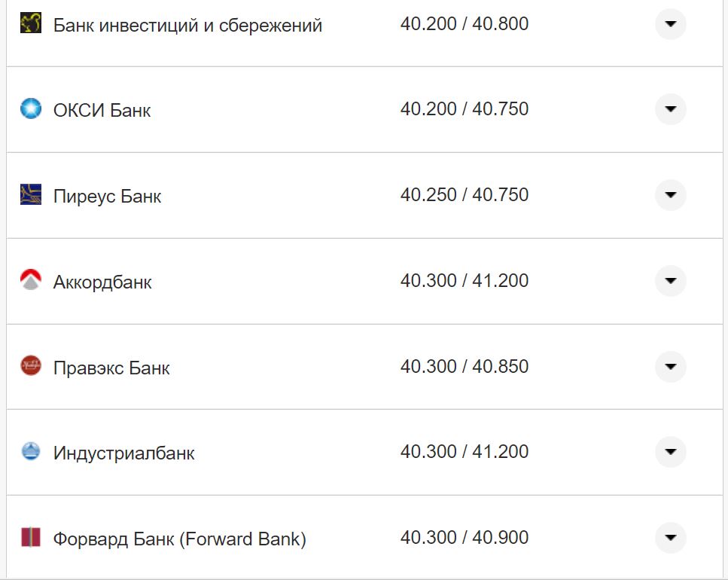728x580 pixels.
Task: Expand the Индустриалбанк rate details
Action: coord(669,452)
